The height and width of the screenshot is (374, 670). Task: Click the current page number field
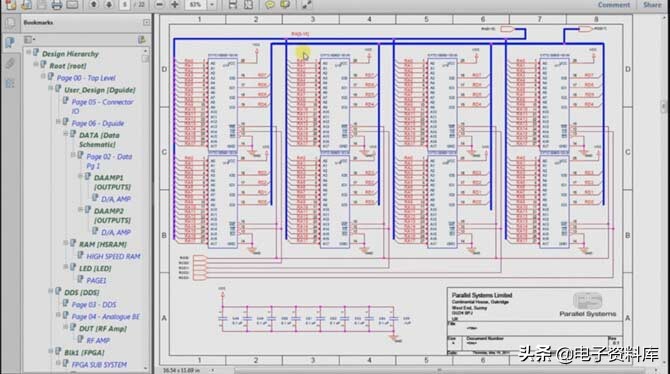pyautogui.click(x=124, y=5)
